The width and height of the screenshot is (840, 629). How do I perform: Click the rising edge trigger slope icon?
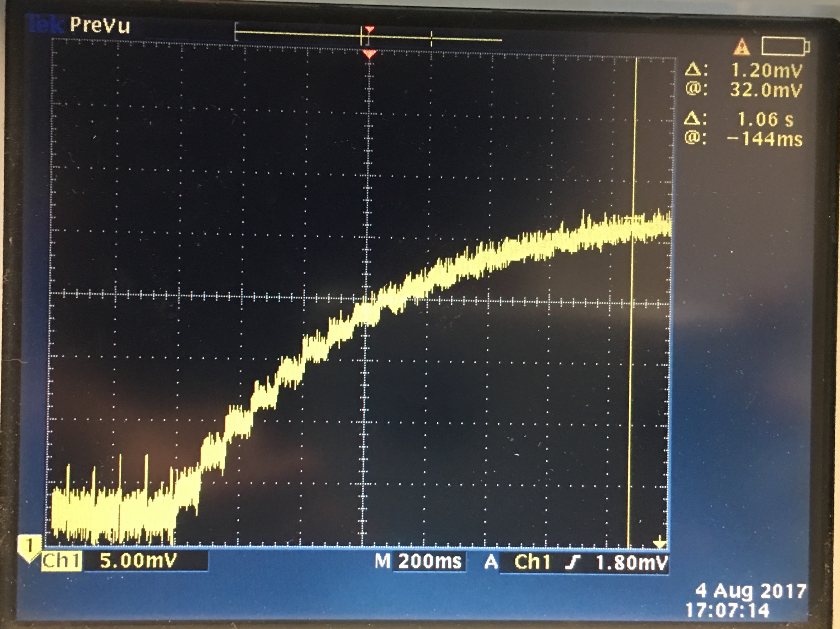573,562
